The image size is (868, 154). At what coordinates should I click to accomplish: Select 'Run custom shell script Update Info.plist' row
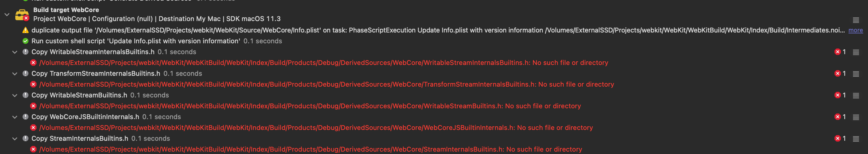(x=157, y=41)
